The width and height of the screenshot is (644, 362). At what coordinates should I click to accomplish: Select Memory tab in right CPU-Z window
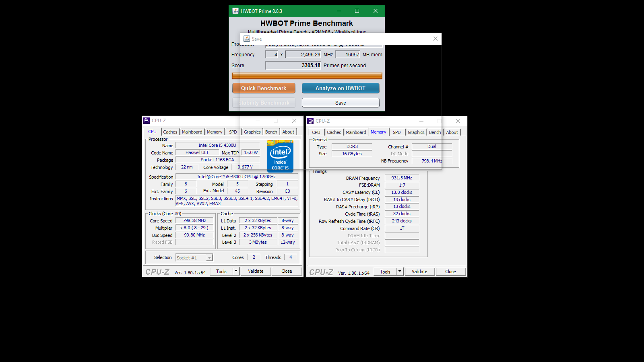coord(378,132)
